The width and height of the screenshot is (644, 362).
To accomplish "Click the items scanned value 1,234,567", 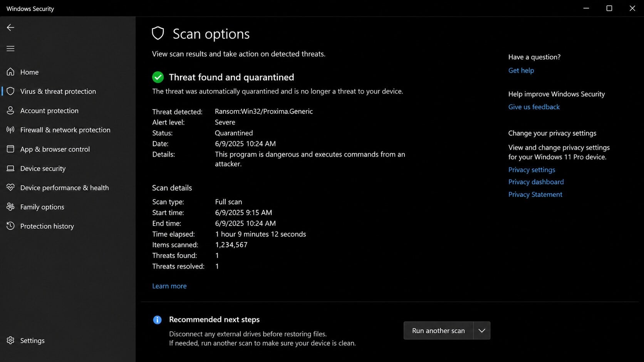I will pos(231,245).
